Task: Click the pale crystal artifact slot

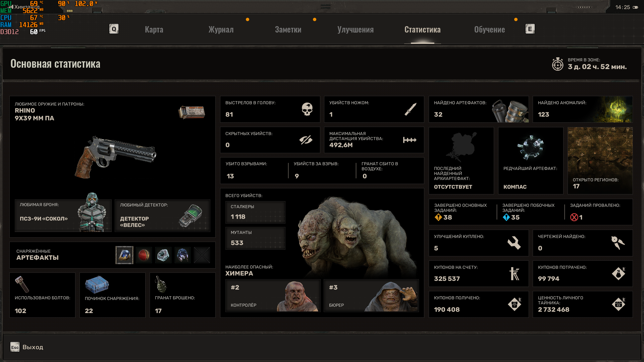Action: (x=163, y=255)
